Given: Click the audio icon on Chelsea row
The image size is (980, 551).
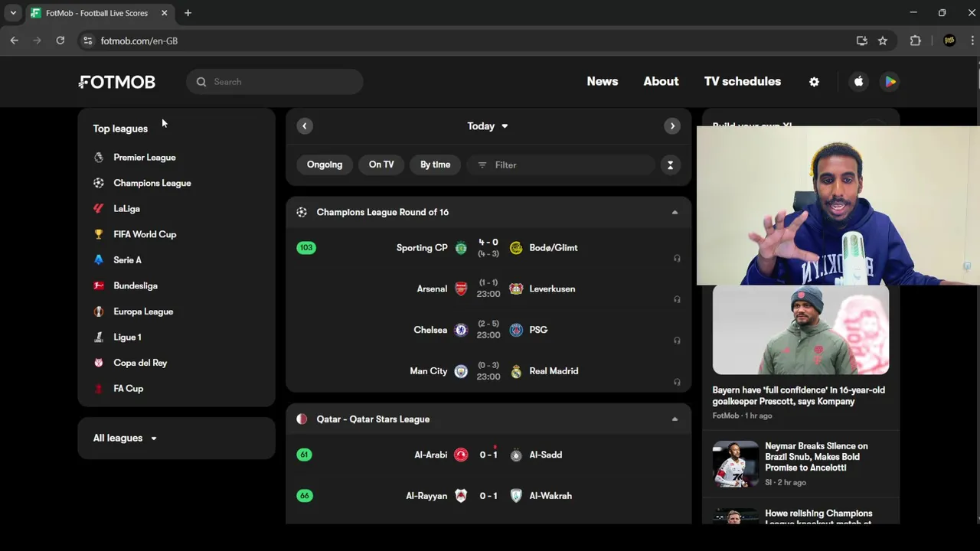Looking at the screenshot, I should point(677,341).
